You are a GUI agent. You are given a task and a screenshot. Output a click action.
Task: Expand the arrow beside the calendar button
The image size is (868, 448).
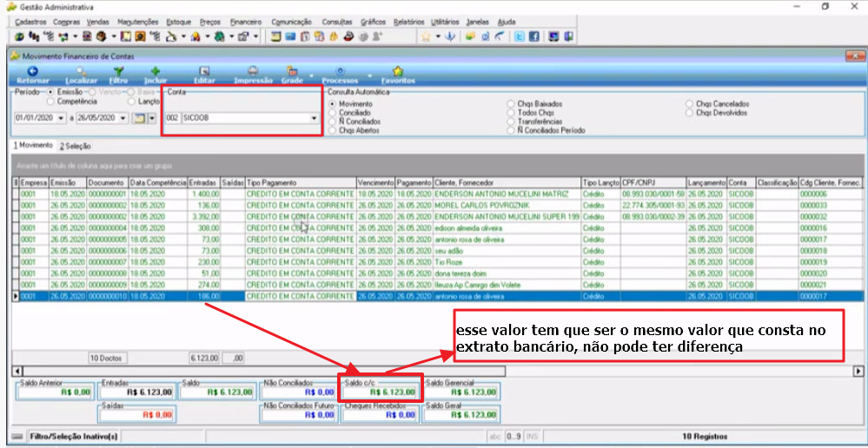152,118
